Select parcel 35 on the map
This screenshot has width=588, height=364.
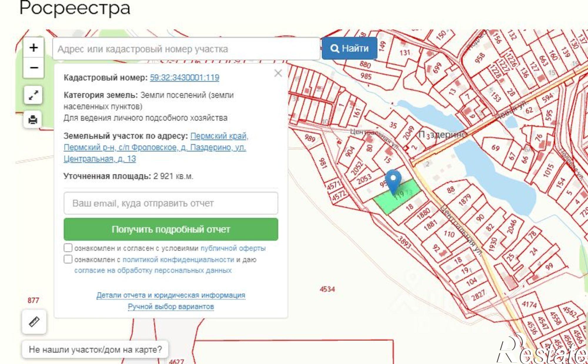(x=393, y=125)
